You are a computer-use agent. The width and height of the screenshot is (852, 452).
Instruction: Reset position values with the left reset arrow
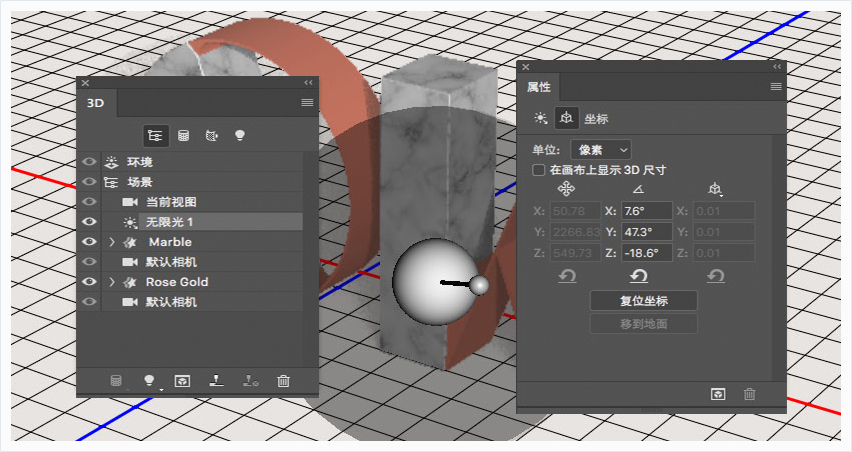click(x=567, y=277)
